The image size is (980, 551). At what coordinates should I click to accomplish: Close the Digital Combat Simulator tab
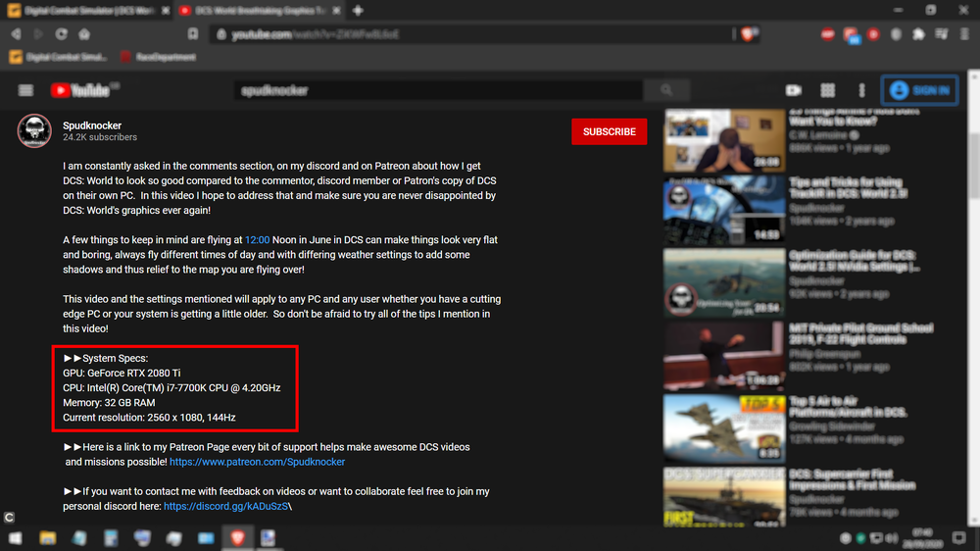pyautogui.click(x=165, y=11)
